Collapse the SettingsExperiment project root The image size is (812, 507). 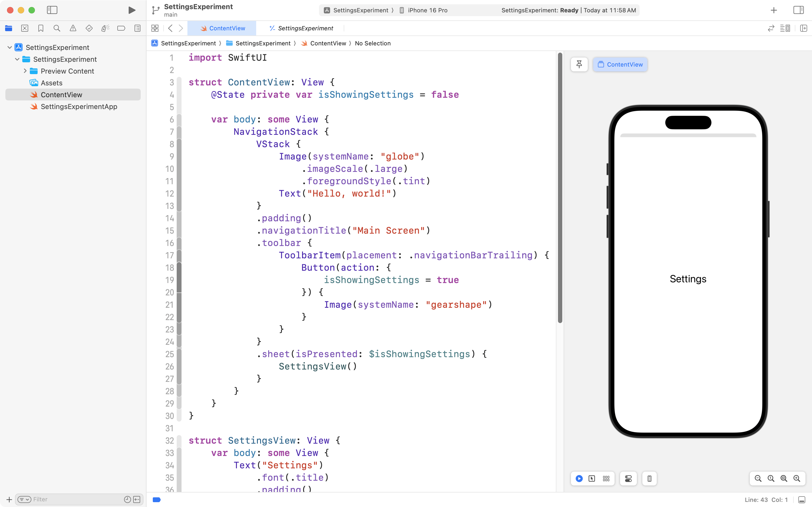pos(10,47)
